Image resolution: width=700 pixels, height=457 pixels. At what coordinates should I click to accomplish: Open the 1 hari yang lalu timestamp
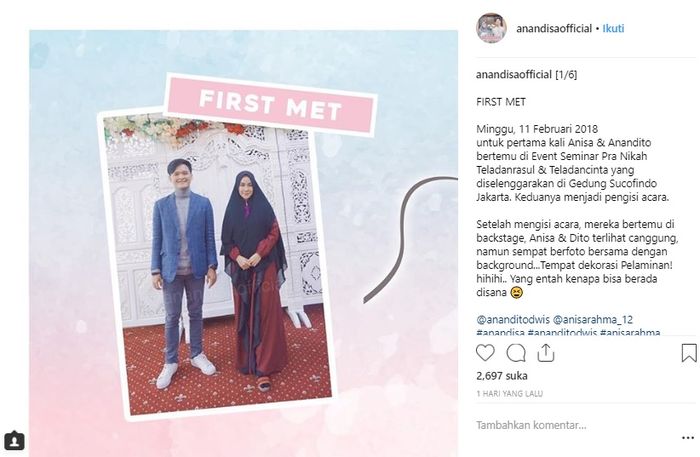coord(509,394)
